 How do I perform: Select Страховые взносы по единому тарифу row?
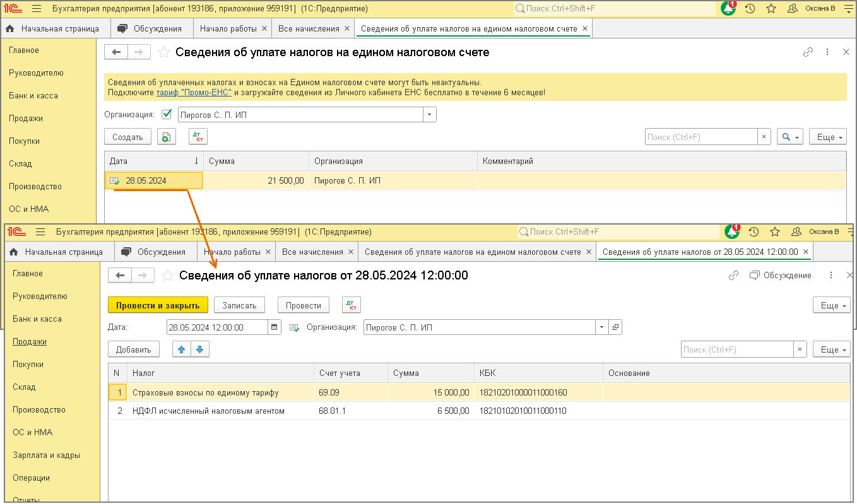(479, 392)
